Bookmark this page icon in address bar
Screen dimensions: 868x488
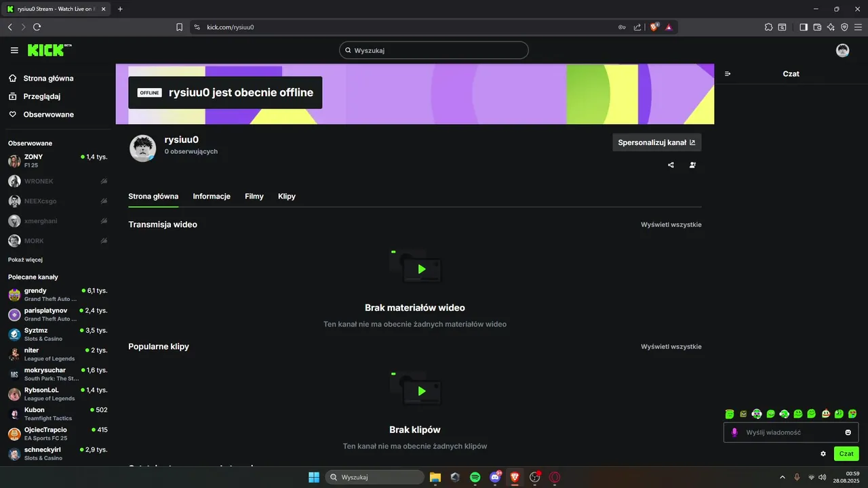(179, 27)
